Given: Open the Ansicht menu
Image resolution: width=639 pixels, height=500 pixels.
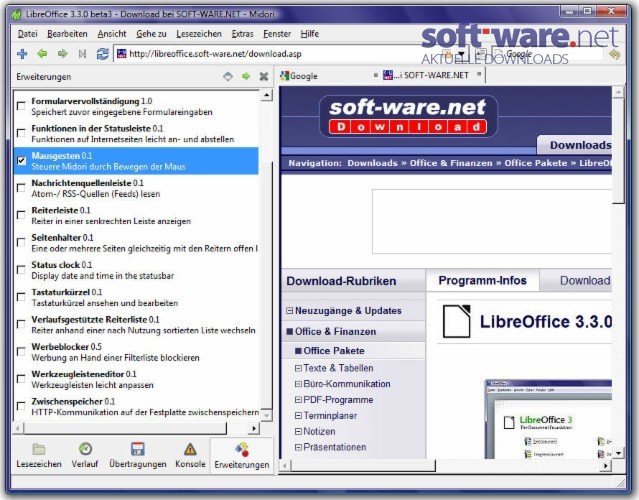Looking at the screenshot, I should tap(112, 34).
